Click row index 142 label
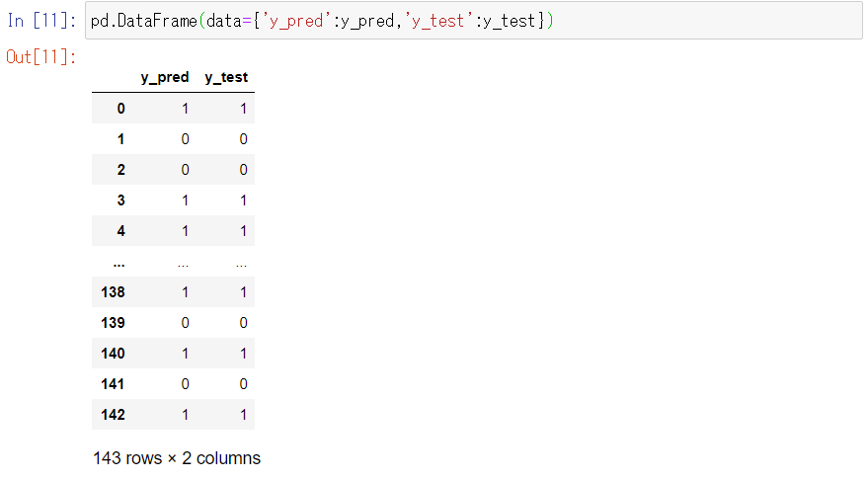 (114, 415)
